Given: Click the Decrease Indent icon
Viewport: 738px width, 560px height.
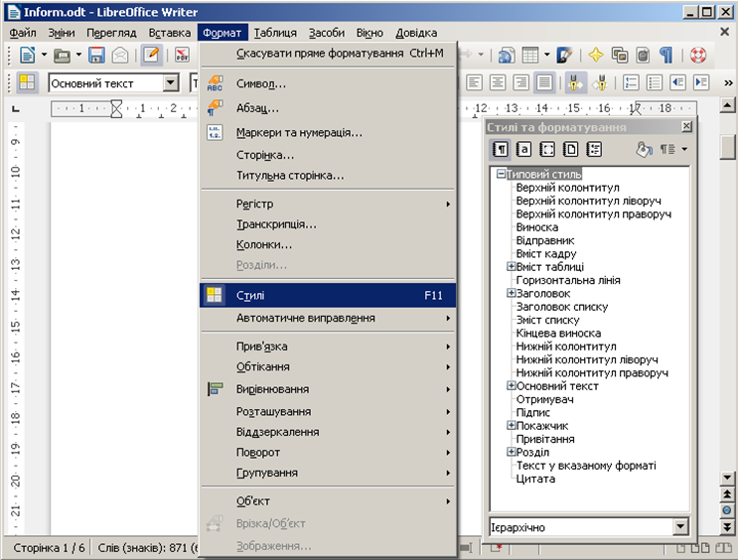Looking at the screenshot, I should pos(677,82).
